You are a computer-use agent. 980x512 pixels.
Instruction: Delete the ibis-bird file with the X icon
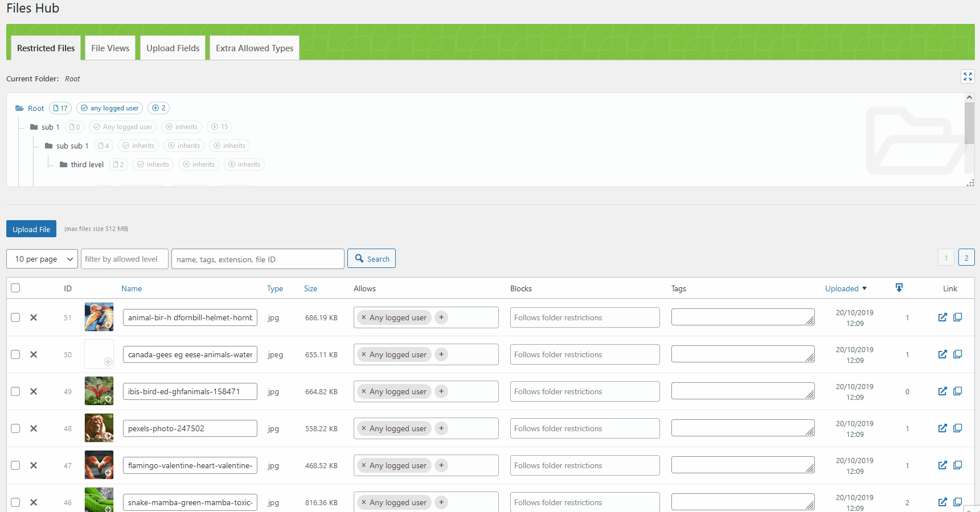[x=33, y=391]
